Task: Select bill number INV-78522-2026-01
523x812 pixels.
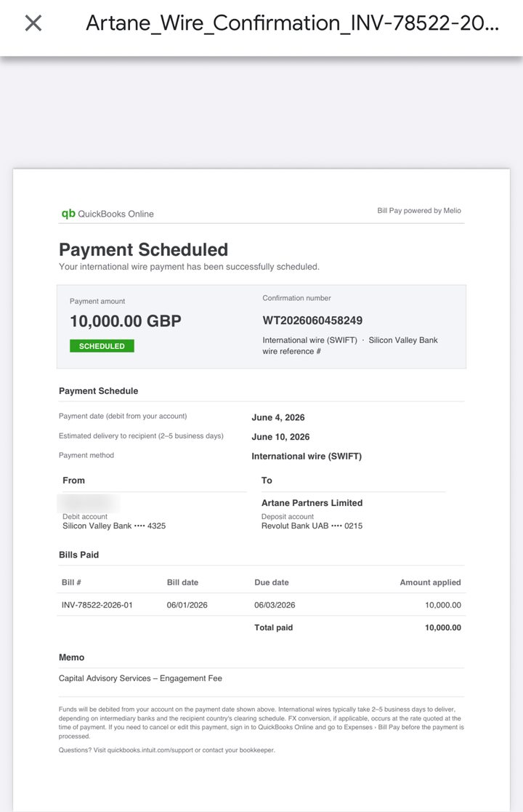Action: pyautogui.click(x=97, y=606)
